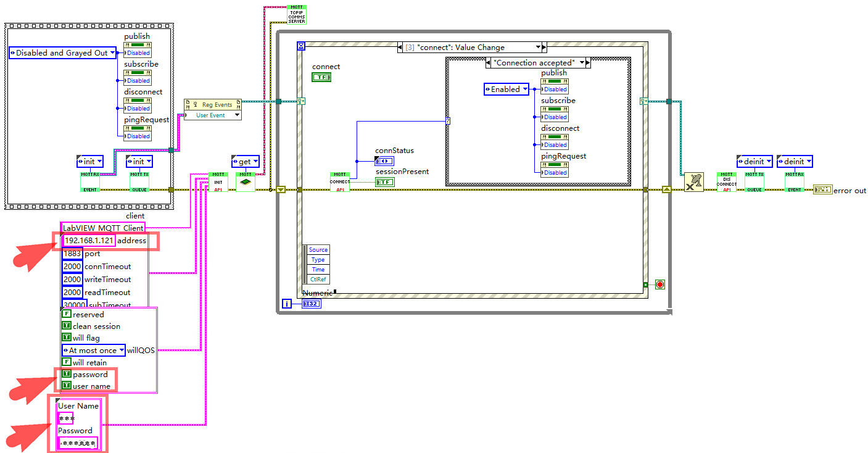This screenshot has height=453, width=868.
Task: Click the MQTT CONNECT API node
Action: [340, 182]
